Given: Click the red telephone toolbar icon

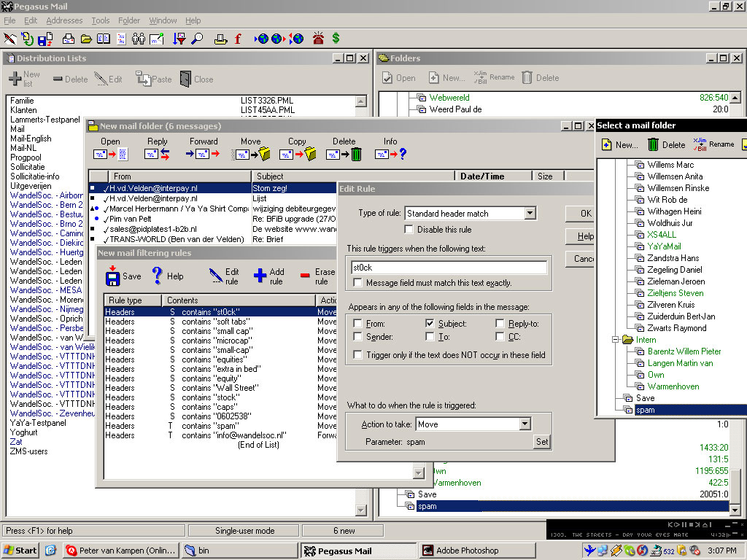Looking at the screenshot, I should click(318, 39).
